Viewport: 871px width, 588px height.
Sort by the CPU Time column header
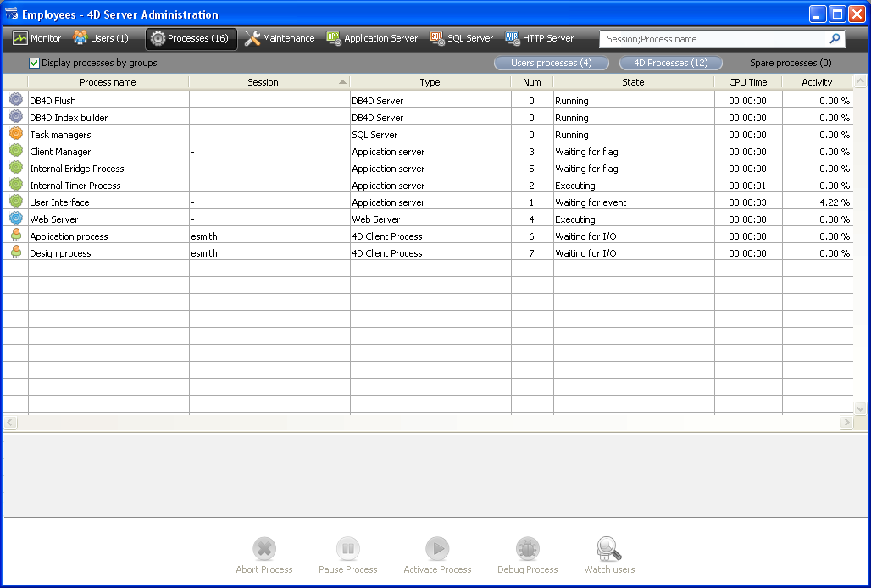[747, 82]
